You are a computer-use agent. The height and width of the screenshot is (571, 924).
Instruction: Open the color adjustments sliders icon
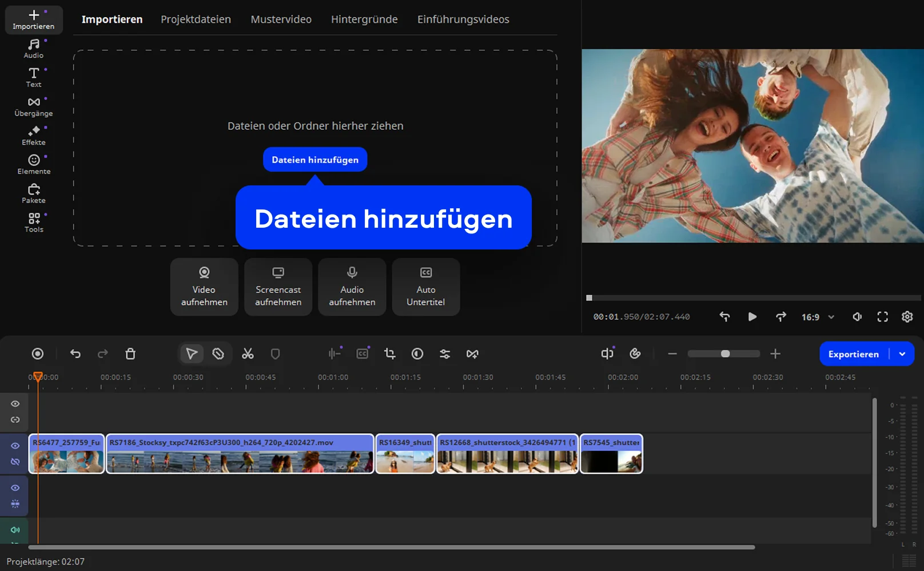(445, 354)
